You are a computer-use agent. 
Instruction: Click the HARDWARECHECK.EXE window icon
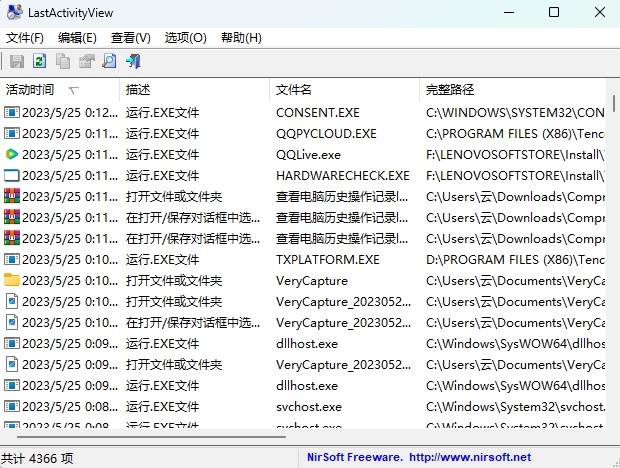[11, 176]
